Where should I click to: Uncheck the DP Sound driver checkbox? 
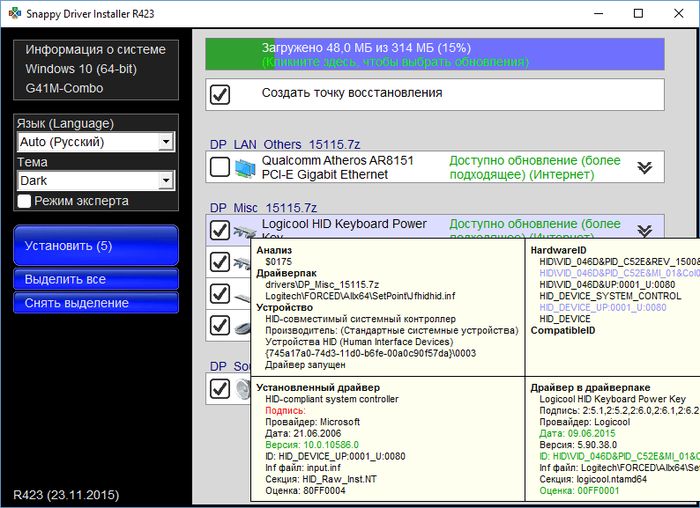(220, 387)
